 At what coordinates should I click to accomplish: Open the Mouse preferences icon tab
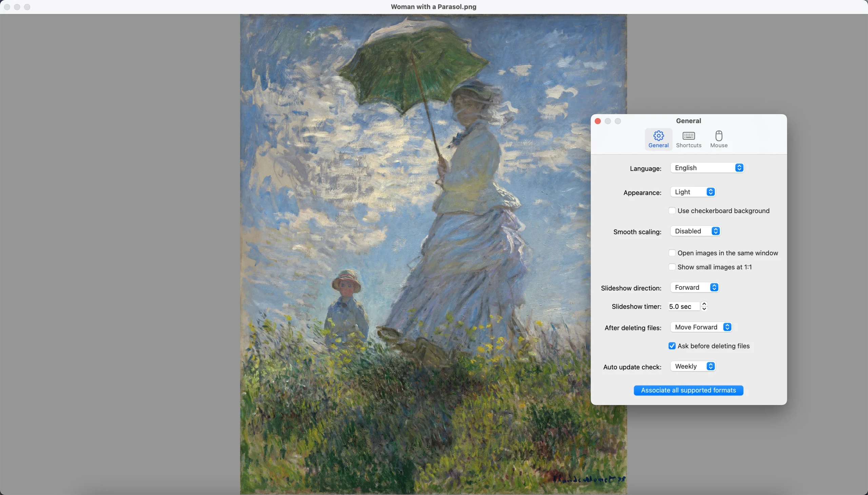pos(719,139)
